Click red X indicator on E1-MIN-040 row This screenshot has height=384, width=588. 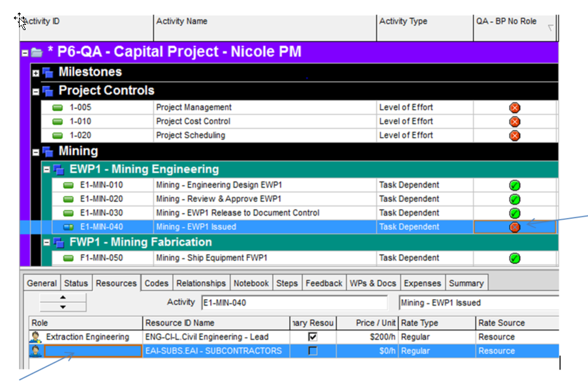point(514,227)
